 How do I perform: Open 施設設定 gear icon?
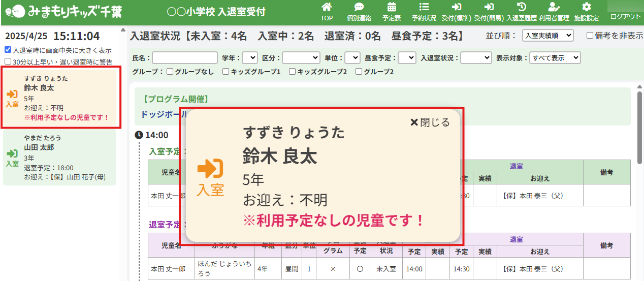point(586,8)
